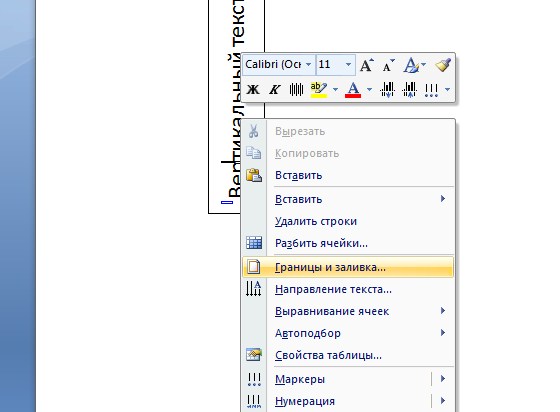Click the table properties icon

(x=254, y=355)
